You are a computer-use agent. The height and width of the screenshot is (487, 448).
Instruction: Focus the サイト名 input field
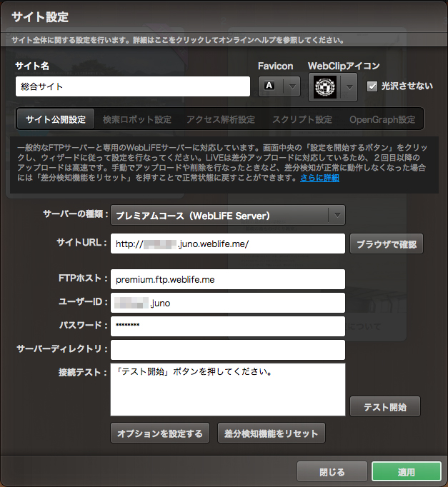click(133, 86)
